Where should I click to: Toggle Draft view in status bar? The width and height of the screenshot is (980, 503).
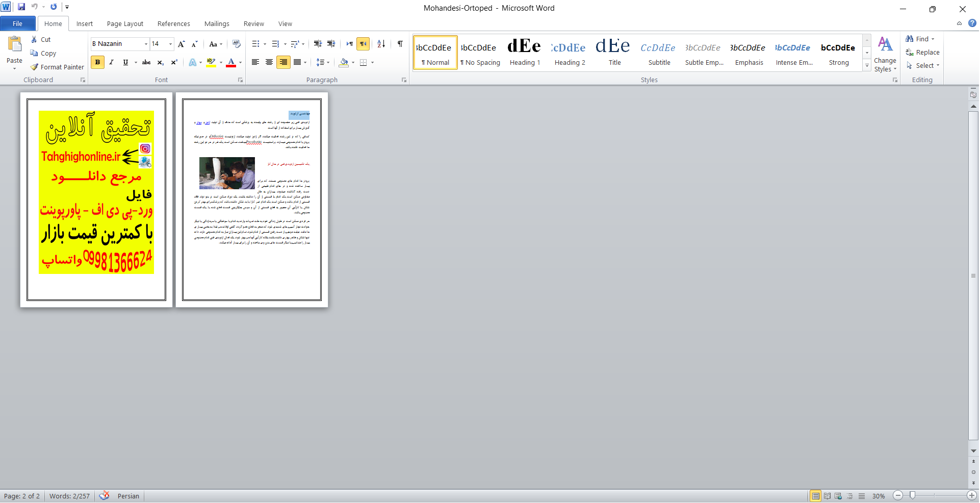(x=862, y=496)
